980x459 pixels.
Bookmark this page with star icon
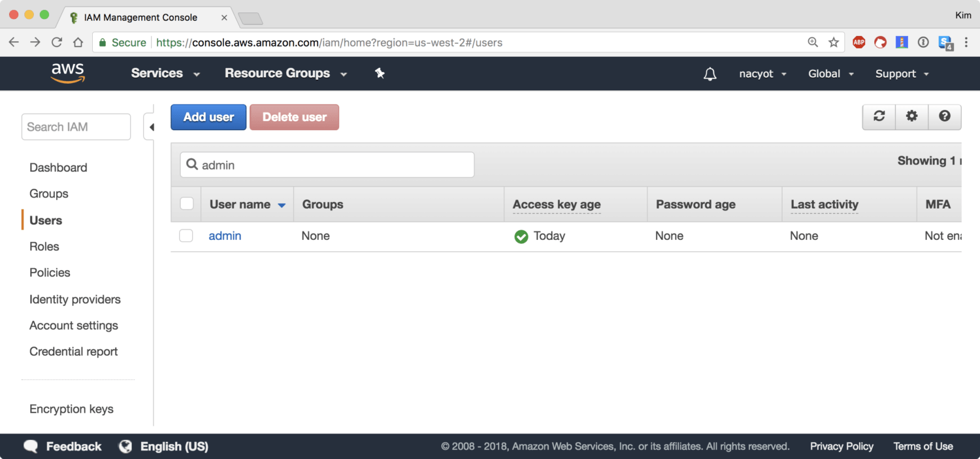pyautogui.click(x=834, y=42)
